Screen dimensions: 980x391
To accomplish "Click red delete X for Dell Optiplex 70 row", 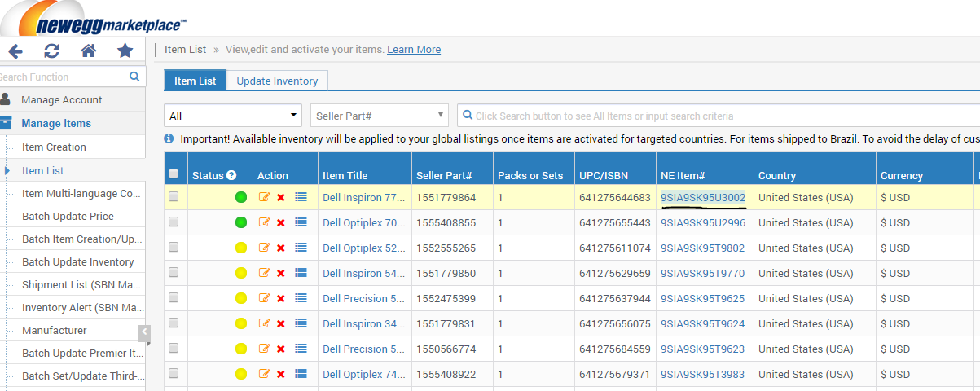I will [281, 222].
